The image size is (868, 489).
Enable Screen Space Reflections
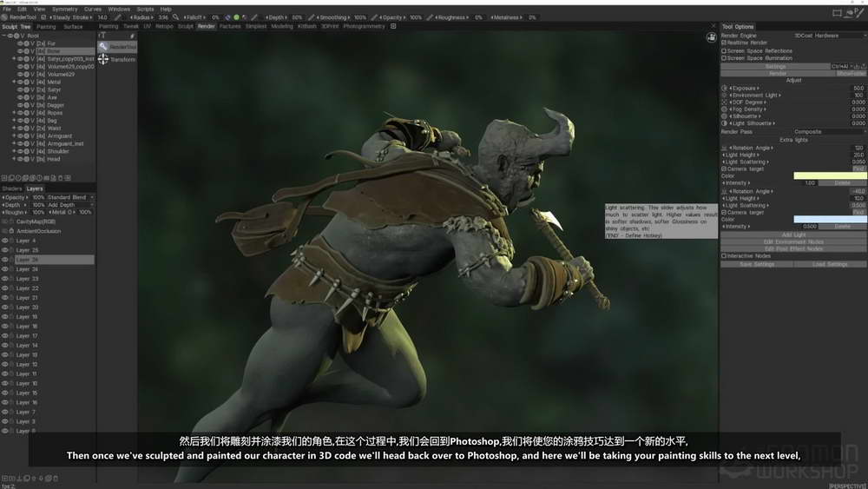click(724, 50)
